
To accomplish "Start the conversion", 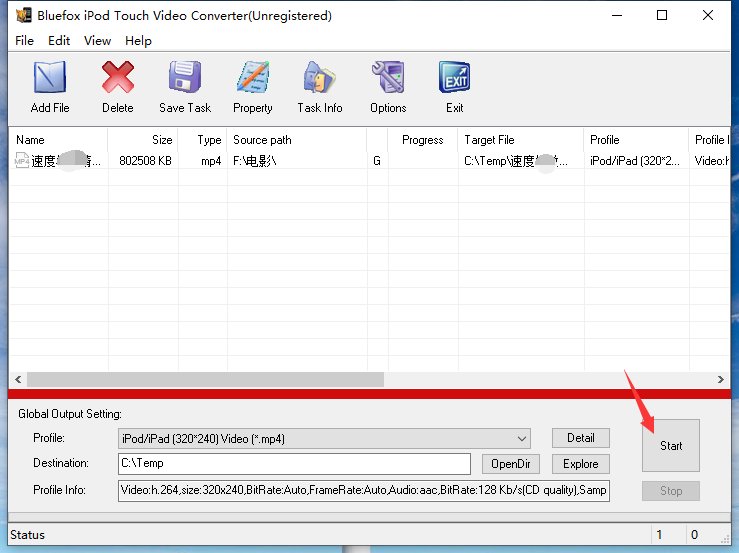I will (x=671, y=446).
